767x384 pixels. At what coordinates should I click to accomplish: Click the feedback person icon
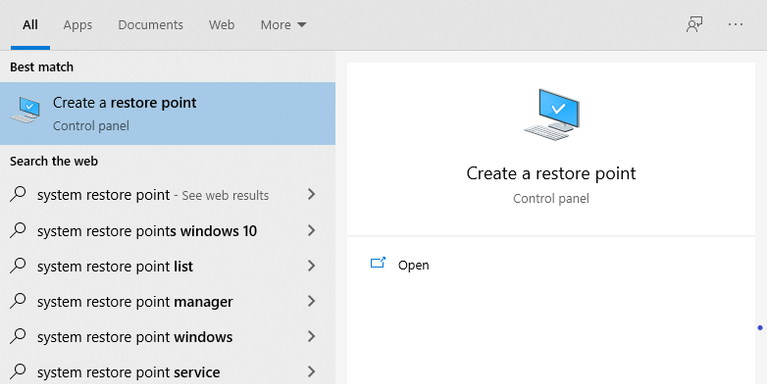coord(694,24)
